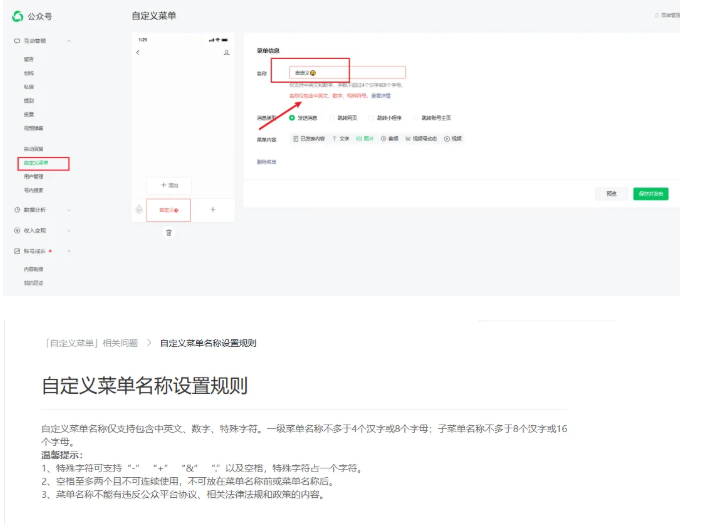The height and width of the screenshot is (525, 713).
Task: Click the profile icon in phone preview
Action: coord(227,52)
